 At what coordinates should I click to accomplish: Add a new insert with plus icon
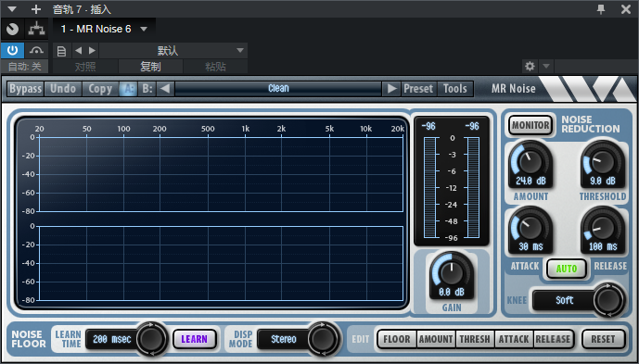(x=36, y=9)
